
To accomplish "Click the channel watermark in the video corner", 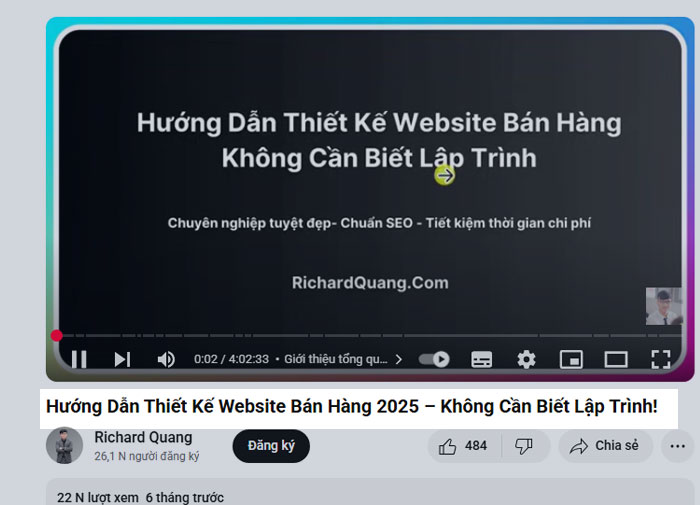I will click(x=663, y=306).
